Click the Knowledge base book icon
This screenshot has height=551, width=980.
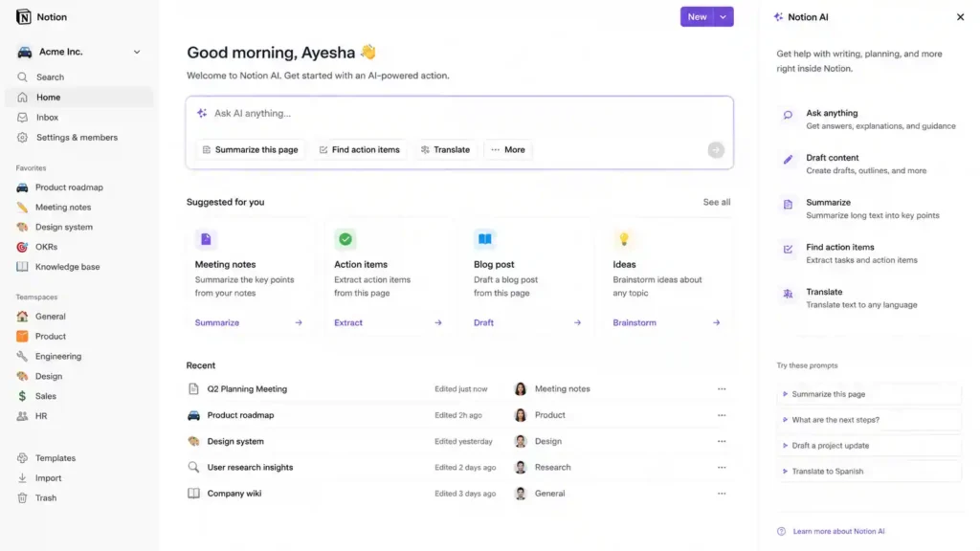pyautogui.click(x=23, y=267)
